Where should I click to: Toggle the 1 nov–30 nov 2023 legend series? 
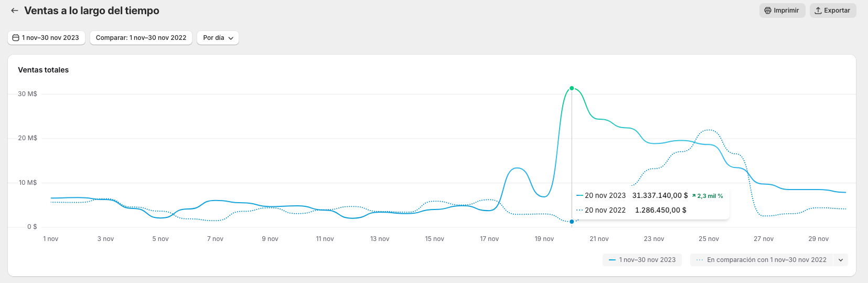coord(642,260)
